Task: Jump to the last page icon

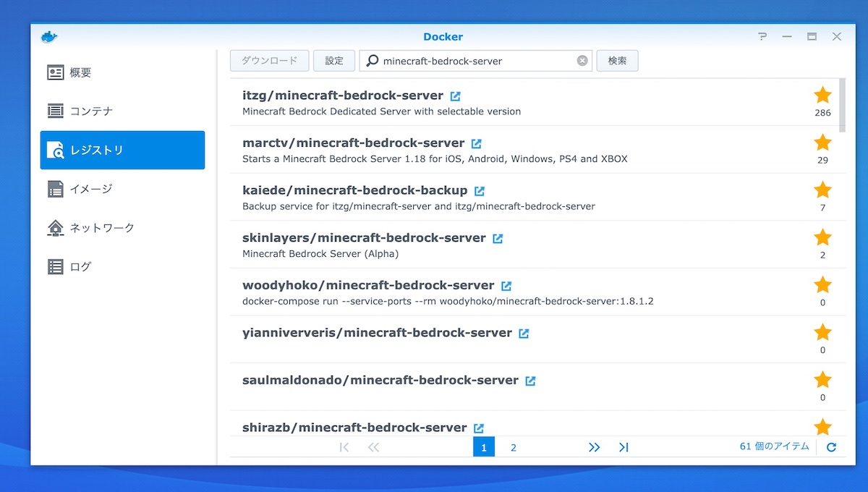Action: (624, 448)
